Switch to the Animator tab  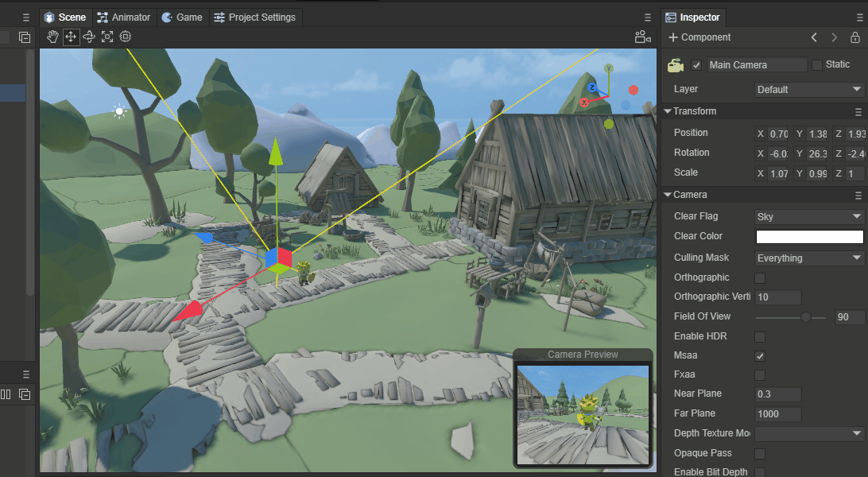click(124, 17)
